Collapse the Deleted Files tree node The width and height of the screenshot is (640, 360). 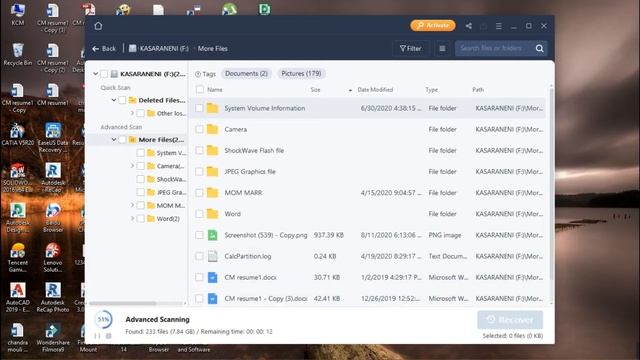coord(114,100)
